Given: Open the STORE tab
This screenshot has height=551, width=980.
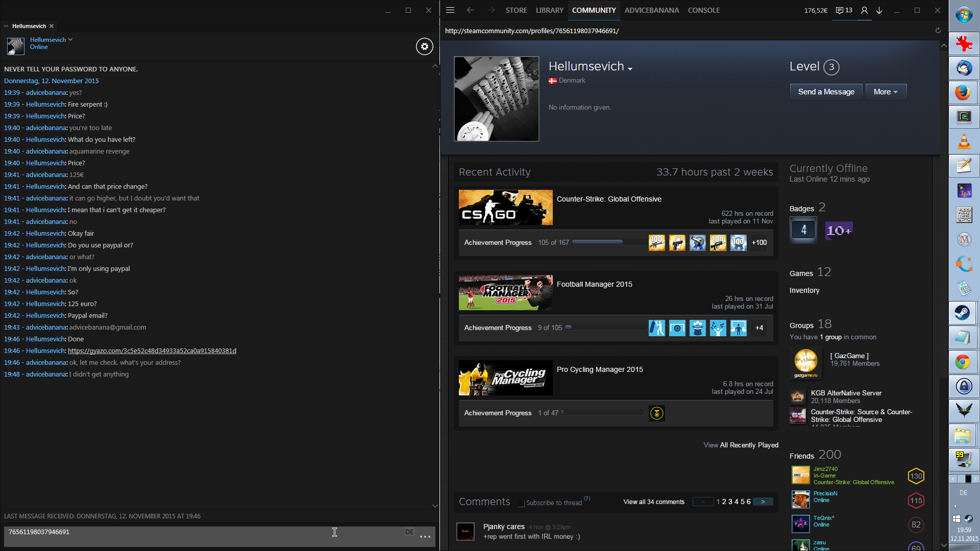Looking at the screenshot, I should 516,10.
